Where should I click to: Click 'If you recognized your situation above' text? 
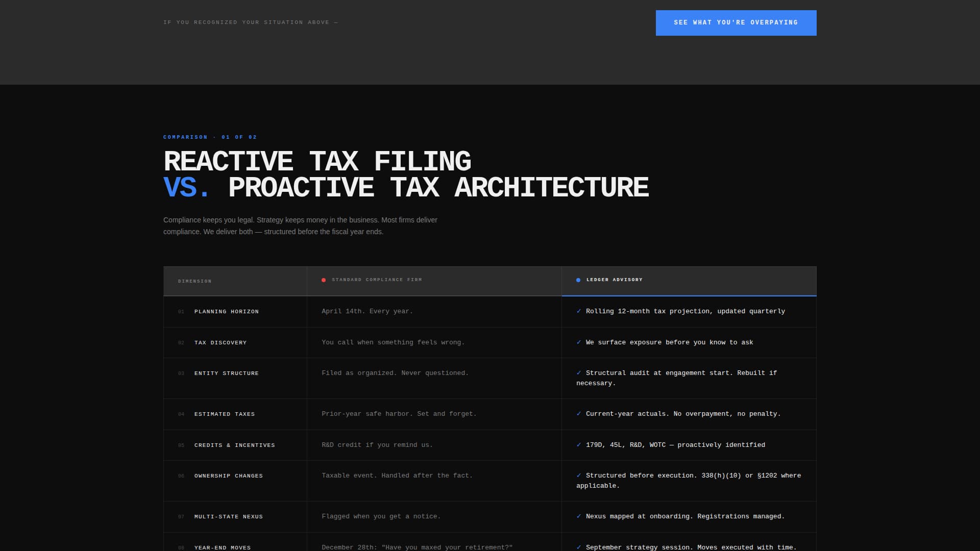pos(251,22)
